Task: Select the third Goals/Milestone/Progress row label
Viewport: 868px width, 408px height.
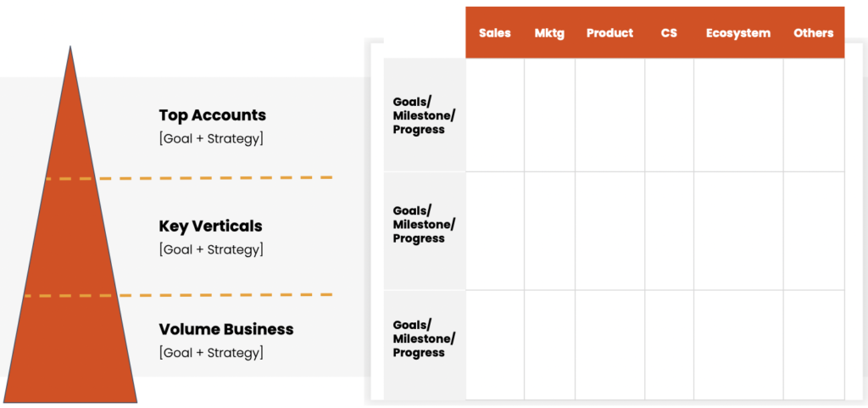Action: pyautogui.click(x=424, y=338)
